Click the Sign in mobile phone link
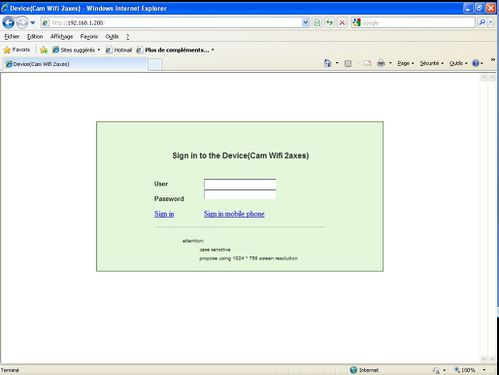The width and height of the screenshot is (499, 375). tap(234, 214)
